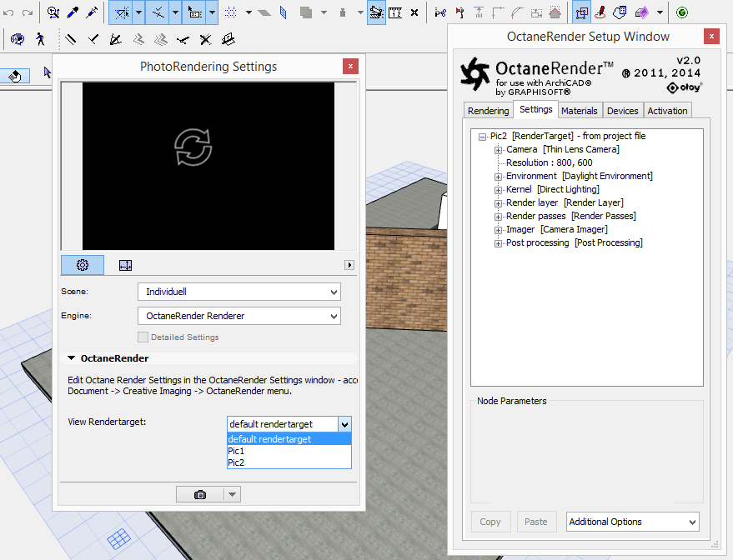Toggle the tracker coordinates tool

click(194, 12)
